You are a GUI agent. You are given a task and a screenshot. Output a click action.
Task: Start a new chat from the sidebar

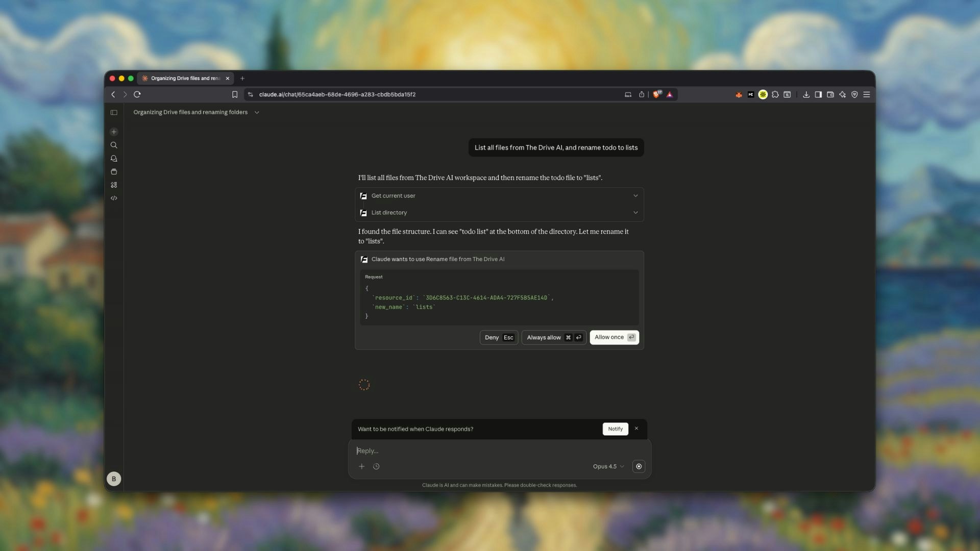pos(114,132)
